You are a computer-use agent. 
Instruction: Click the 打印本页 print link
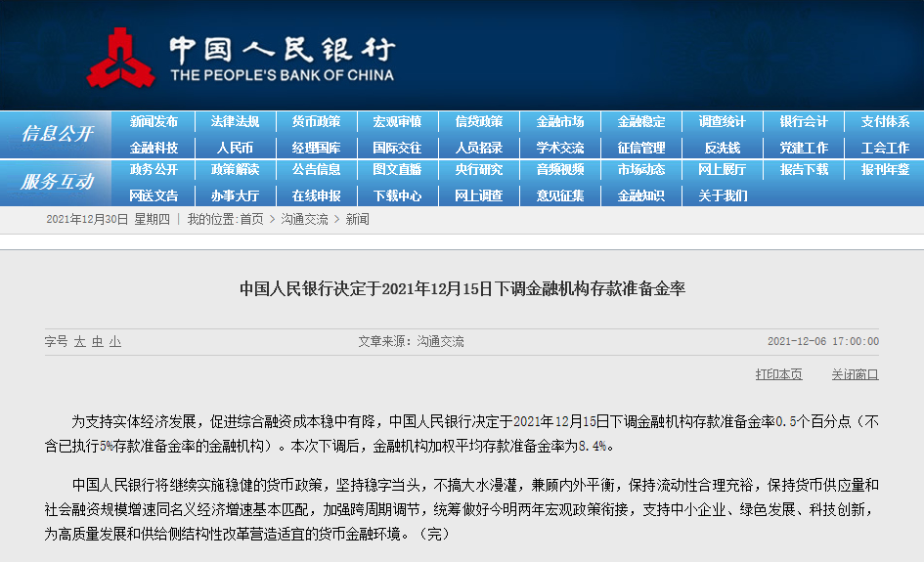[778, 374]
